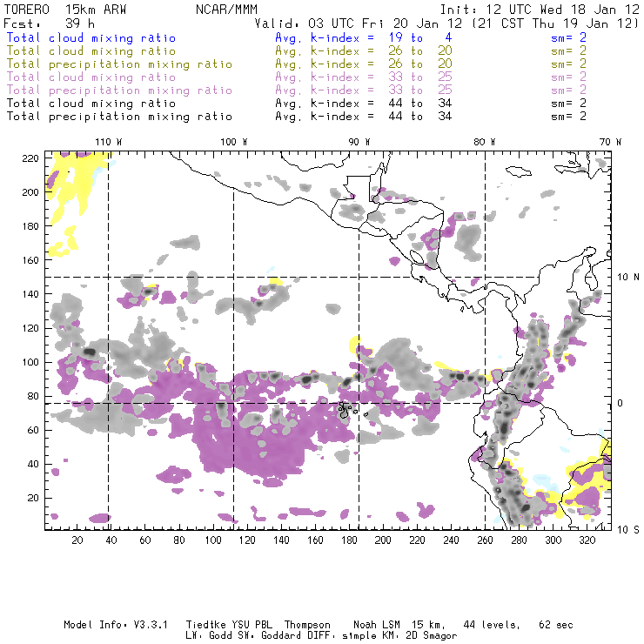Click the "80 W" longitude label

click(484, 142)
